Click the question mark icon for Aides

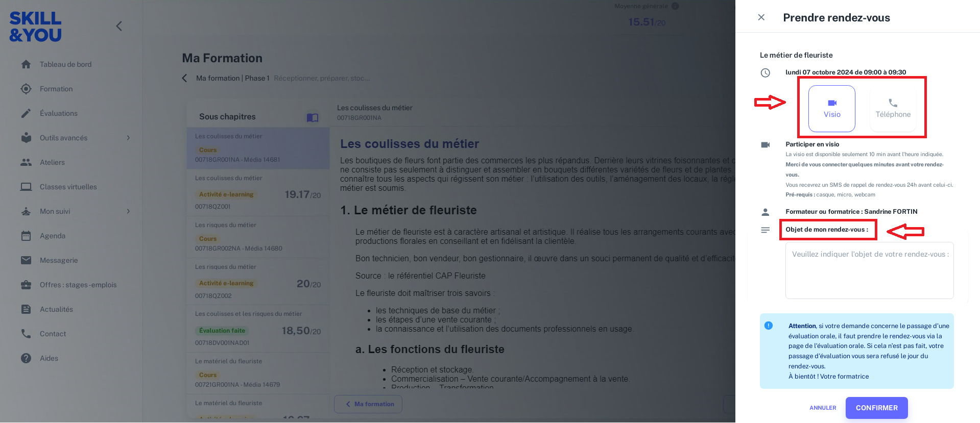pyautogui.click(x=26, y=358)
